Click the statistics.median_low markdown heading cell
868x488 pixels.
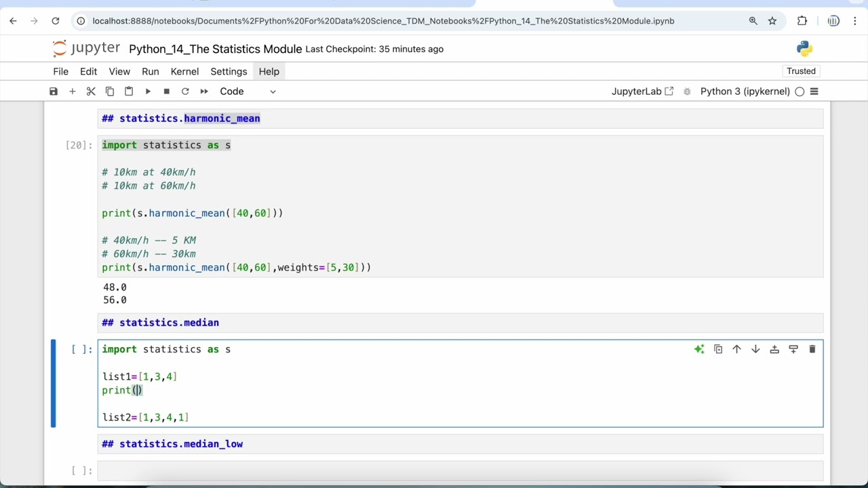click(x=460, y=444)
